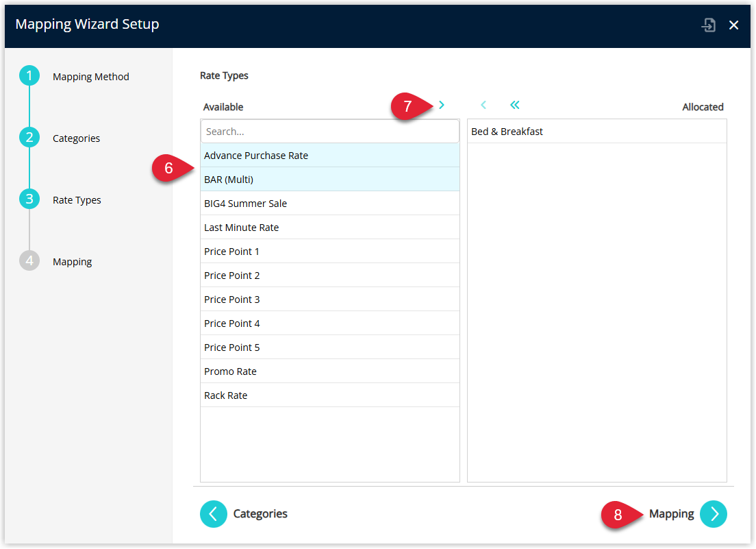The height and width of the screenshot is (549, 756).
Task: Move selected rate types to Allocated
Action: (442, 105)
